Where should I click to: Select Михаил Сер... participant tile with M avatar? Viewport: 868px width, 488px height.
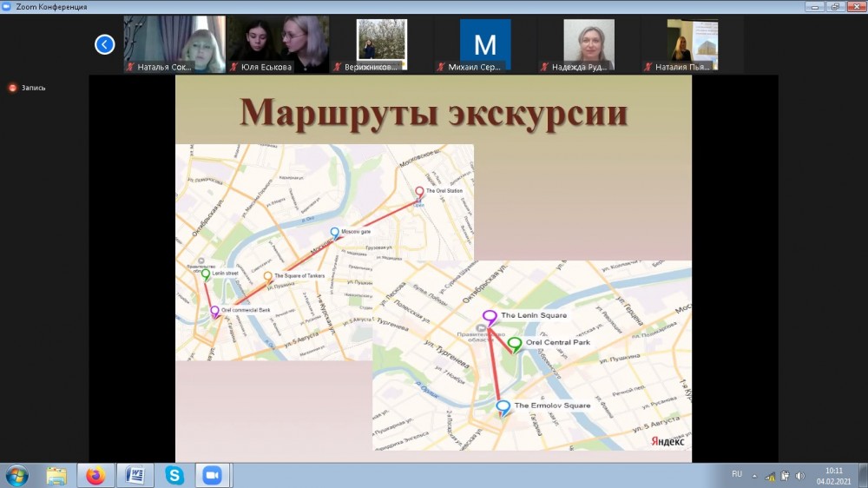(485, 43)
